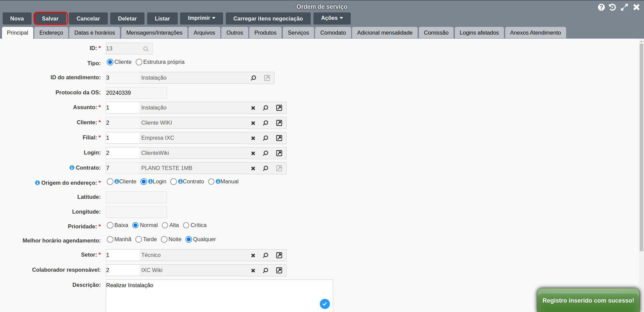Set address origin to Contrato
The image size is (644, 312).
pyautogui.click(x=173, y=182)
